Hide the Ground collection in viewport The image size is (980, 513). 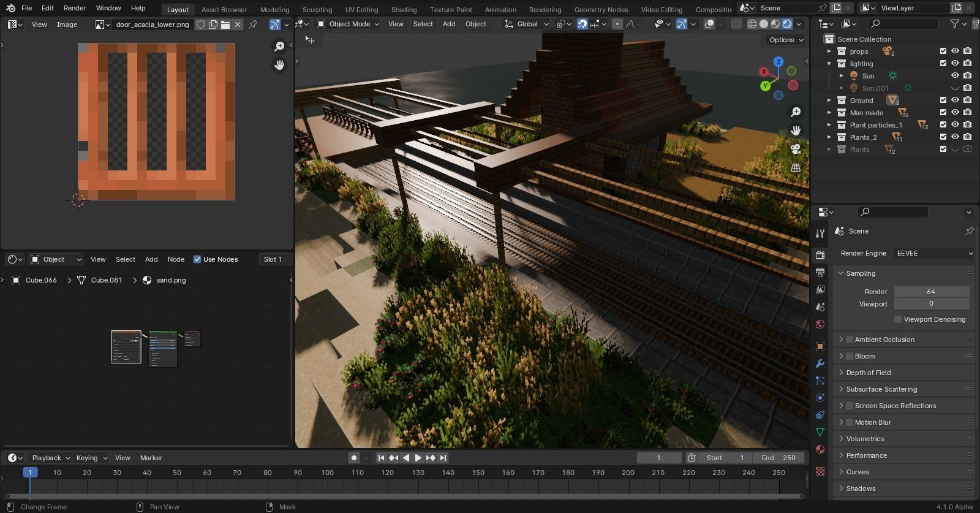click(x=955, y=101)
